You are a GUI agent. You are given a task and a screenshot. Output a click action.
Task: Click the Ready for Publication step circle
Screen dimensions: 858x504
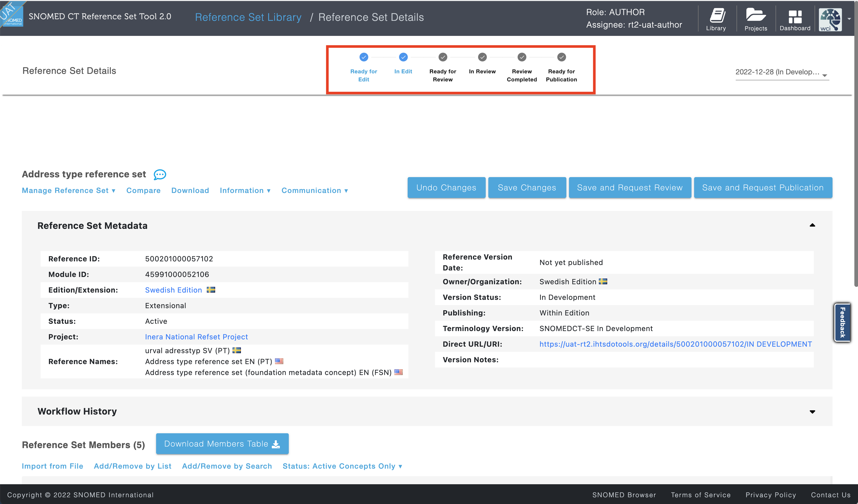pyautogui.click(x=561, y=57)
